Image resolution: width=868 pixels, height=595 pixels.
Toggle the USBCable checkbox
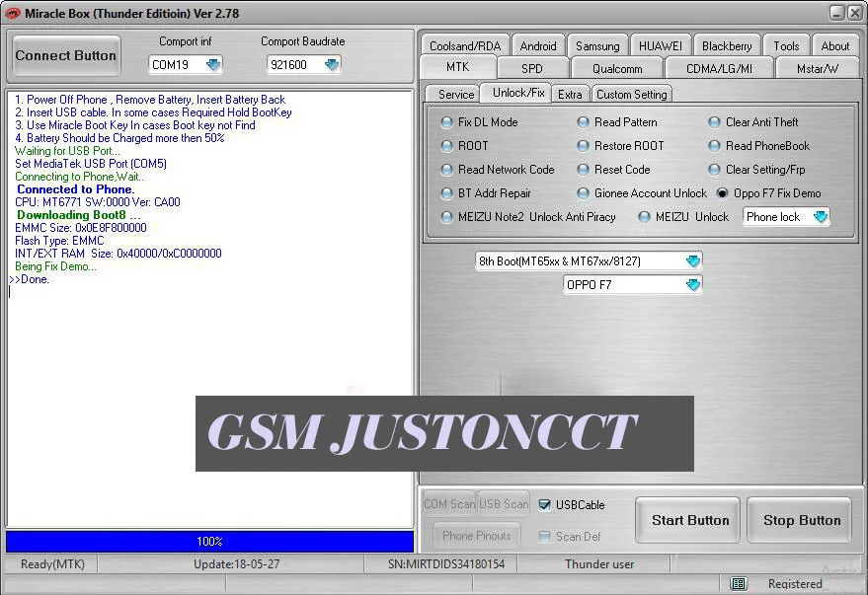coord(544,505)
